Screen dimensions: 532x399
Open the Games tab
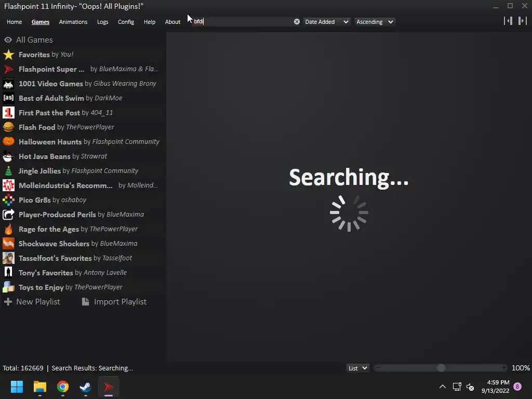41,22
